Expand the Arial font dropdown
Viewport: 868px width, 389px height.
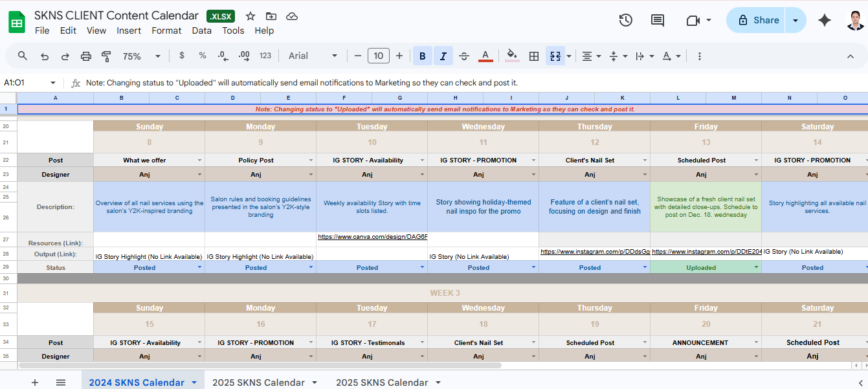[x=313, y=56]
